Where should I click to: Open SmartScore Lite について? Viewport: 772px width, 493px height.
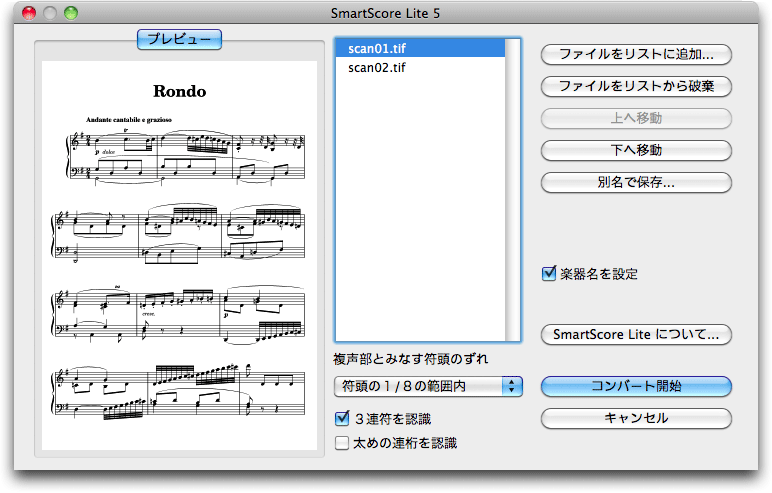[x=636, y=335]
